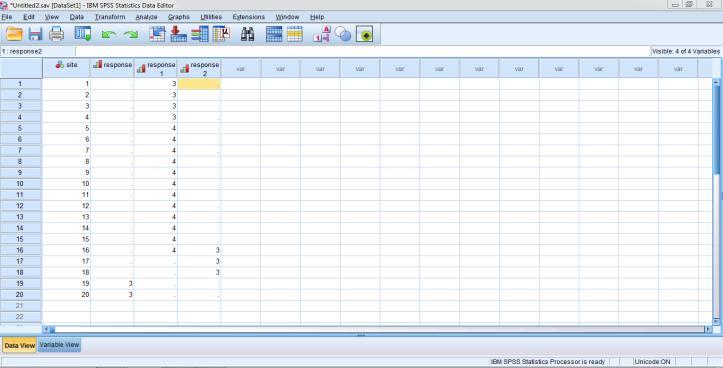The image size is (723, 368).
Task: Select the site column header
Action: tap(66, 68)
